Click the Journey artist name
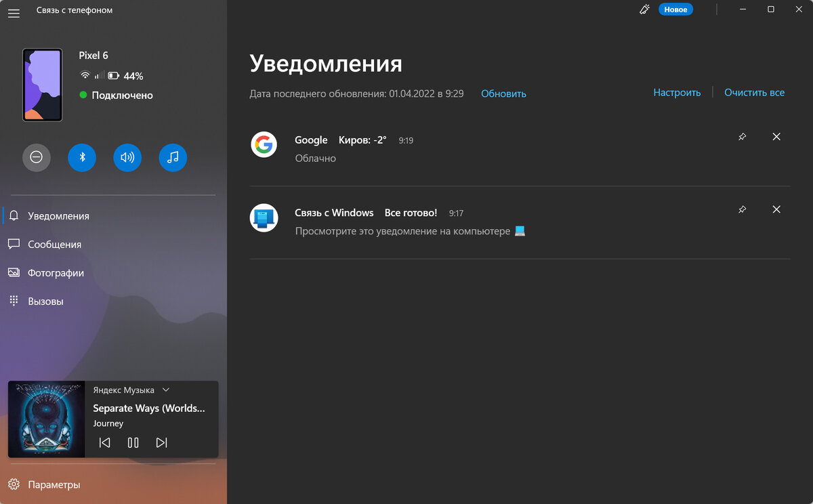The width and height of the screenshot is (813, 504). tap(108, 423)
